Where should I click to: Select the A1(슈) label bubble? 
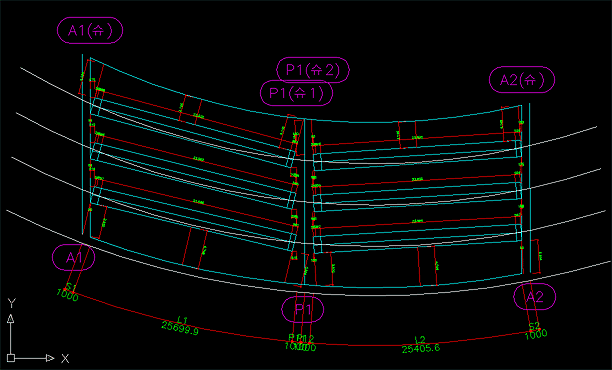pos(90,30)
